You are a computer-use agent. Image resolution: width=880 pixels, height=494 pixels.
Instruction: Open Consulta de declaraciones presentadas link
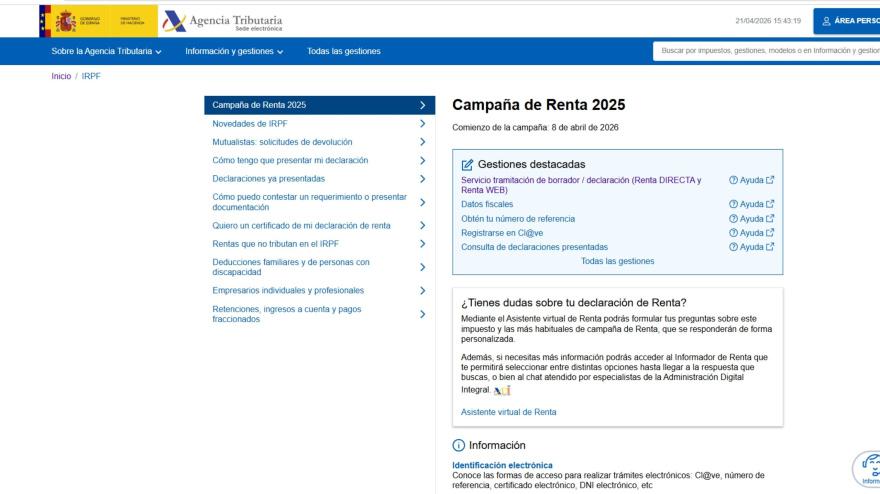534,247
